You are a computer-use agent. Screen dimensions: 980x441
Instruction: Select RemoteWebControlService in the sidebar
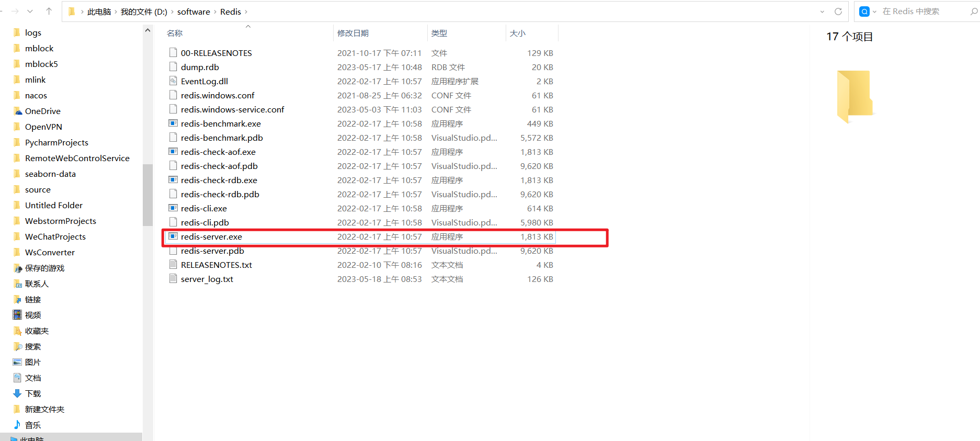77,158
